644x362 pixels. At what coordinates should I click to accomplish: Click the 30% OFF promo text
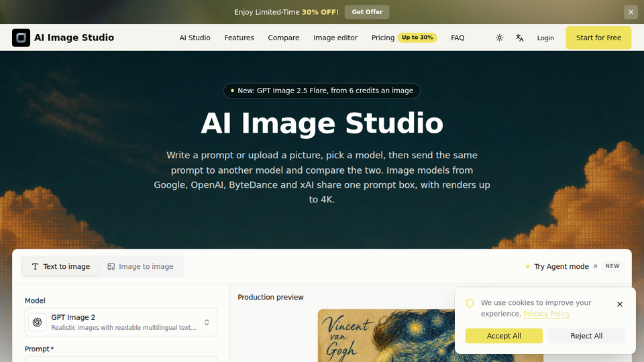319,12
